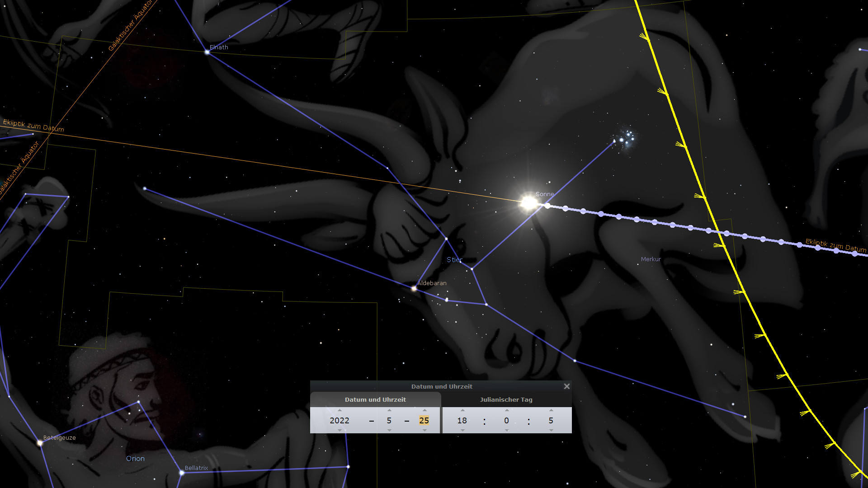Click the month up arrow
The image size is (868, 488).
click(x=389, y=410)
